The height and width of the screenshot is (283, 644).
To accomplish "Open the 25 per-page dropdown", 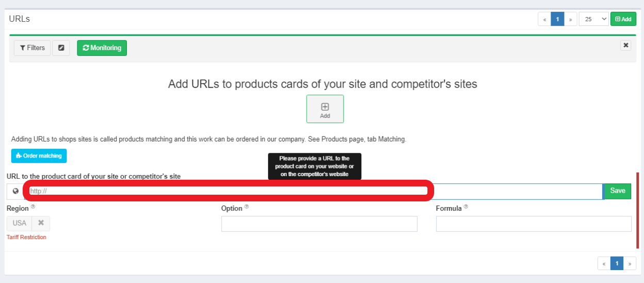I will pyautogui.click(x=594, y=19).
